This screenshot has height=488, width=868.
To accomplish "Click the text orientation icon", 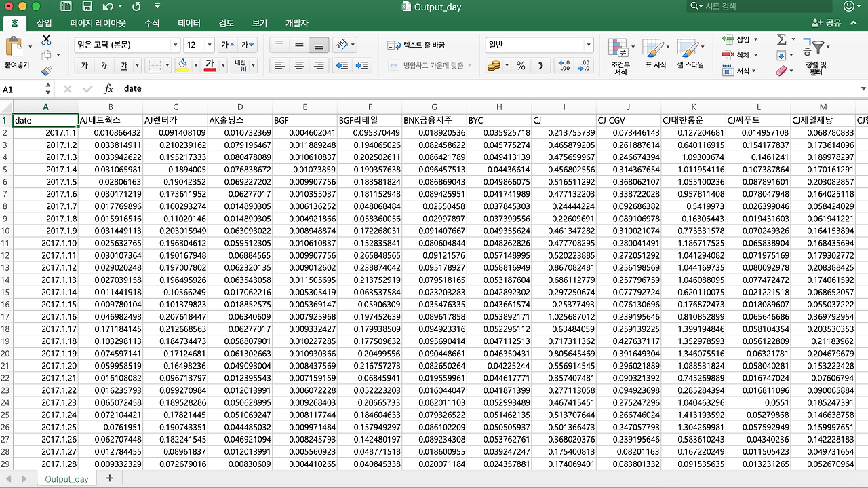I will coord(342,45).
